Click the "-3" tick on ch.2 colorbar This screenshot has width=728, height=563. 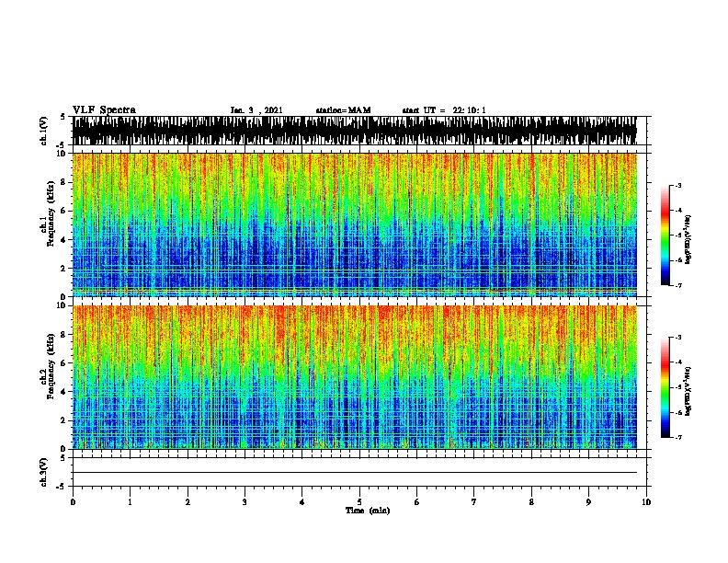tap(677, 338)
